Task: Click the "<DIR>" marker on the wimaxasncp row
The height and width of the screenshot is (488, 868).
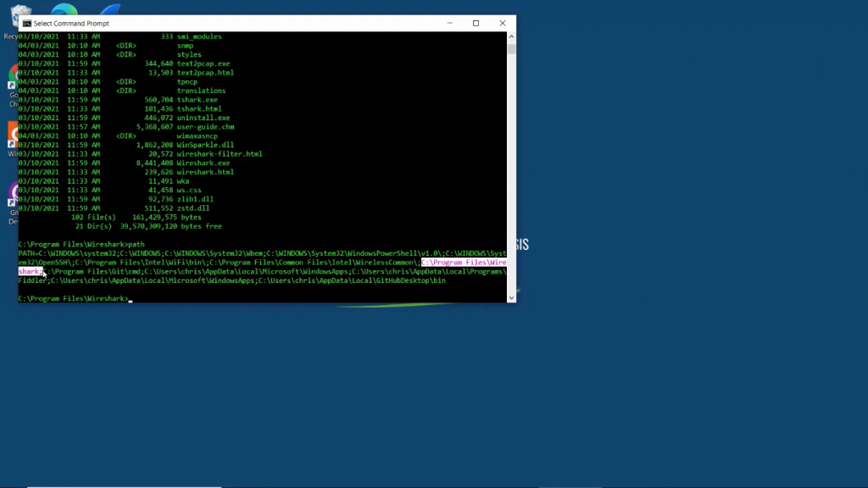Action: click(x=126, y=136)
